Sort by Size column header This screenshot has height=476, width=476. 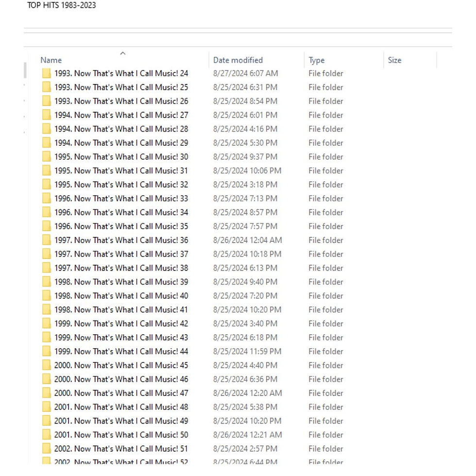click(394, 60)
